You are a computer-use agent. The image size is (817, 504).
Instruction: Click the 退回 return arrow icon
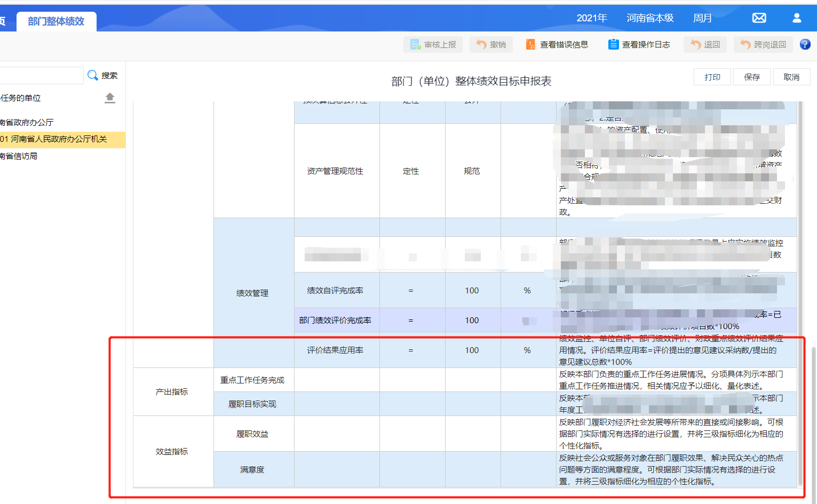pos(695,44)
